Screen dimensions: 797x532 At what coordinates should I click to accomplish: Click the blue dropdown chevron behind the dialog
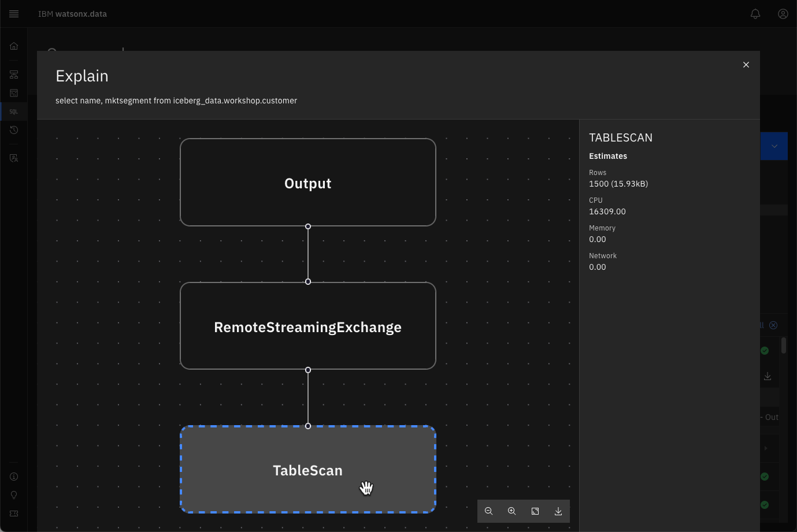click(774, 146)
